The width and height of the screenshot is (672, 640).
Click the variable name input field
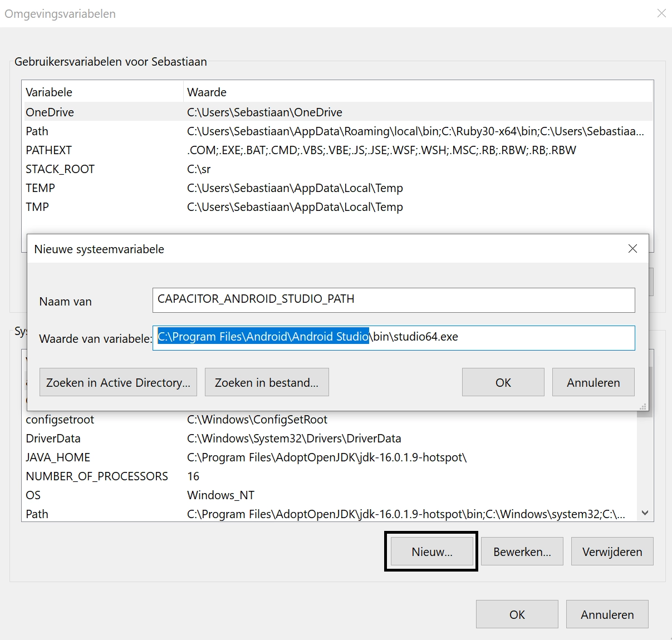393,300
